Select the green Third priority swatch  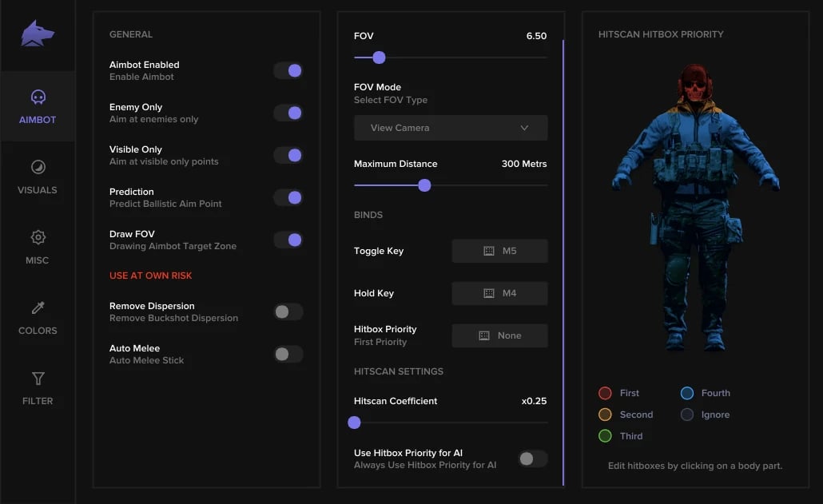tap(605, 436)
